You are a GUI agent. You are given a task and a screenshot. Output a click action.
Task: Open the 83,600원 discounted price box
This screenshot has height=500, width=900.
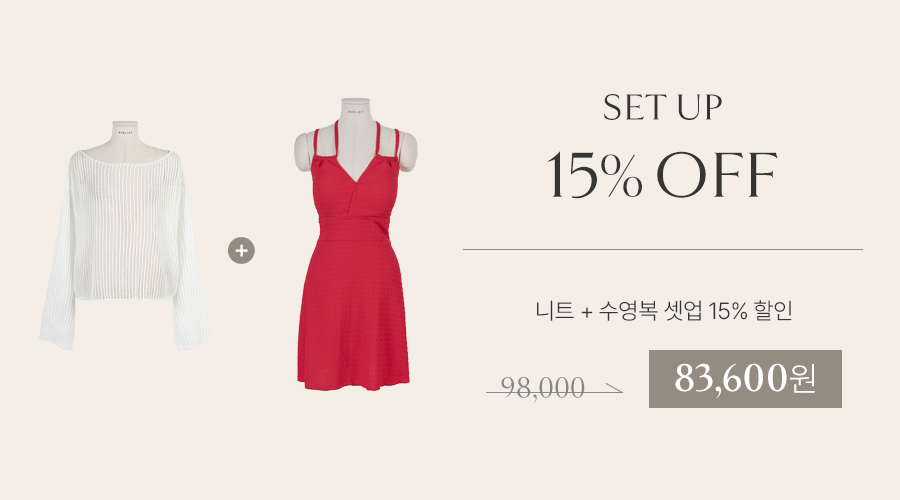(x=745, y=379)
